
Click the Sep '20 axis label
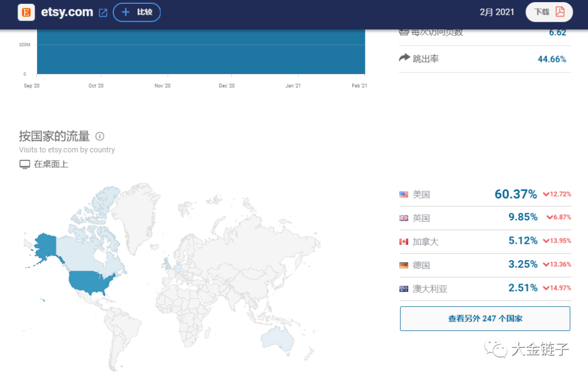pyautogui.click(x=32, y=86)
